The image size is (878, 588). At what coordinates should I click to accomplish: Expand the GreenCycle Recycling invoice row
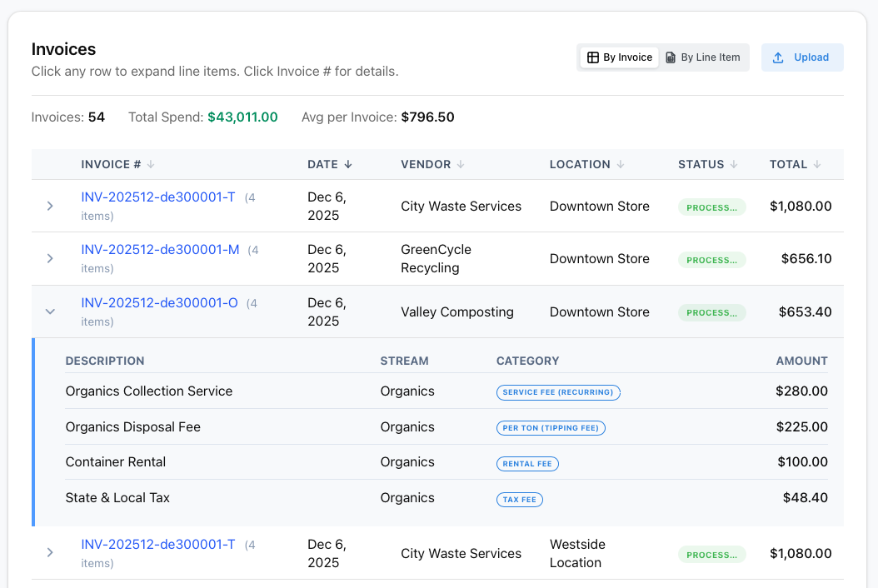pyautogui.click(x=50, y=258)
